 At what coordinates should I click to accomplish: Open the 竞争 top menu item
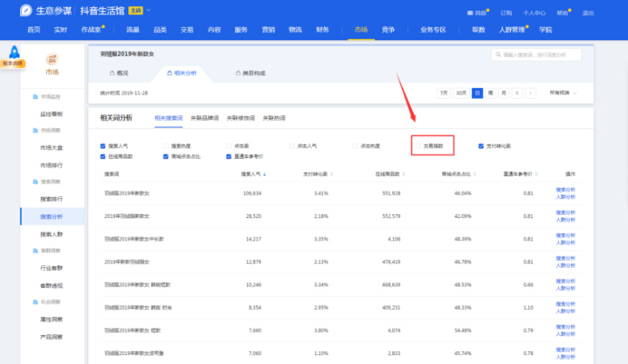coord(388,30)
